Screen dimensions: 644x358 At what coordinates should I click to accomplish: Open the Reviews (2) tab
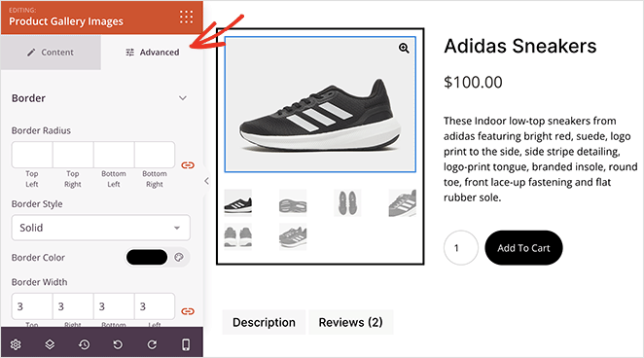pos(351,322)
